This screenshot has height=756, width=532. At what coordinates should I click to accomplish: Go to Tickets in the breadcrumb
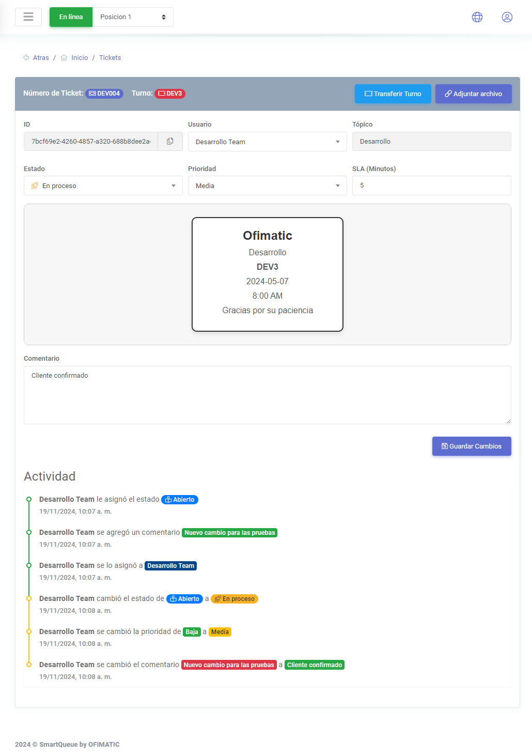110,58
